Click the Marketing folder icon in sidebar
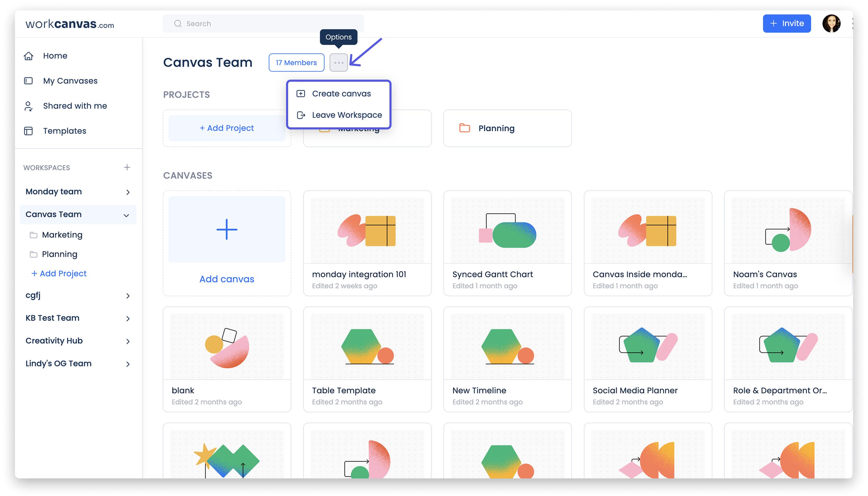This screenshot has height=496, width=868. 33,235
